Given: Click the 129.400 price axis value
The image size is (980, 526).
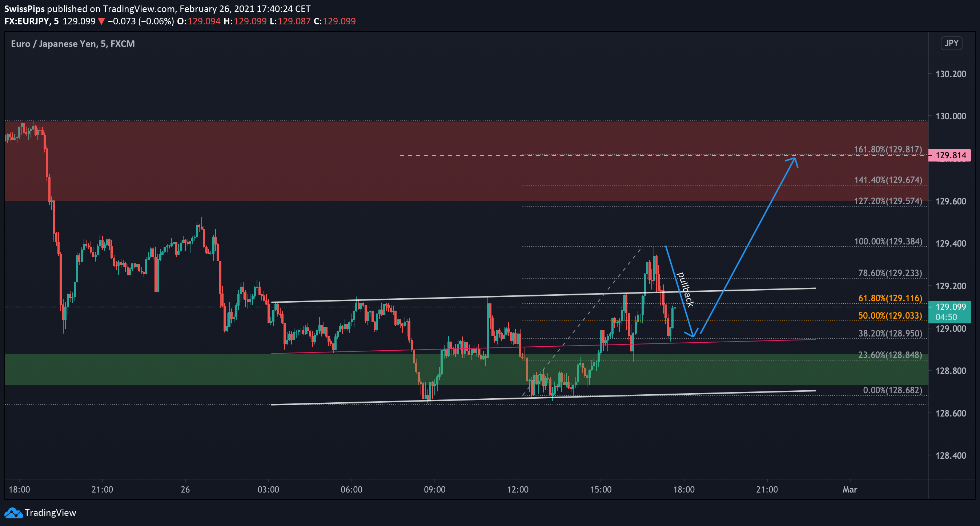Looking at the screenshot, I should pyautogui.click(x=950, y=243).
